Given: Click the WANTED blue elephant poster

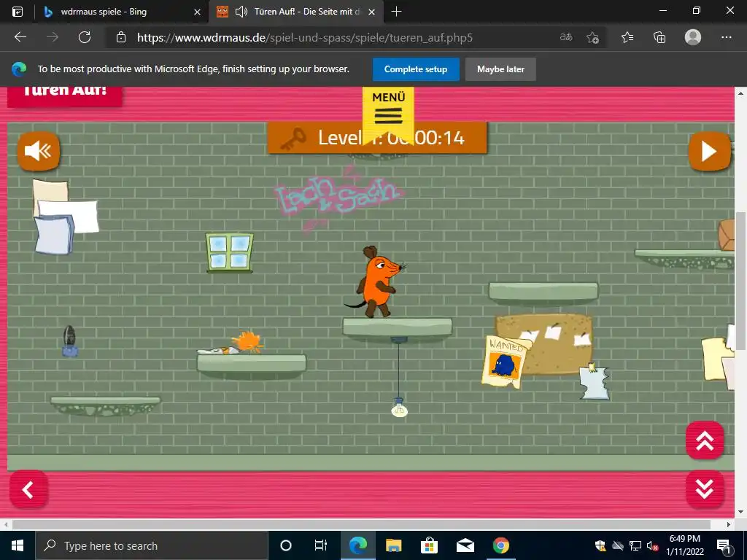Looking at the screenshot, I should click(x=506, y=362).
